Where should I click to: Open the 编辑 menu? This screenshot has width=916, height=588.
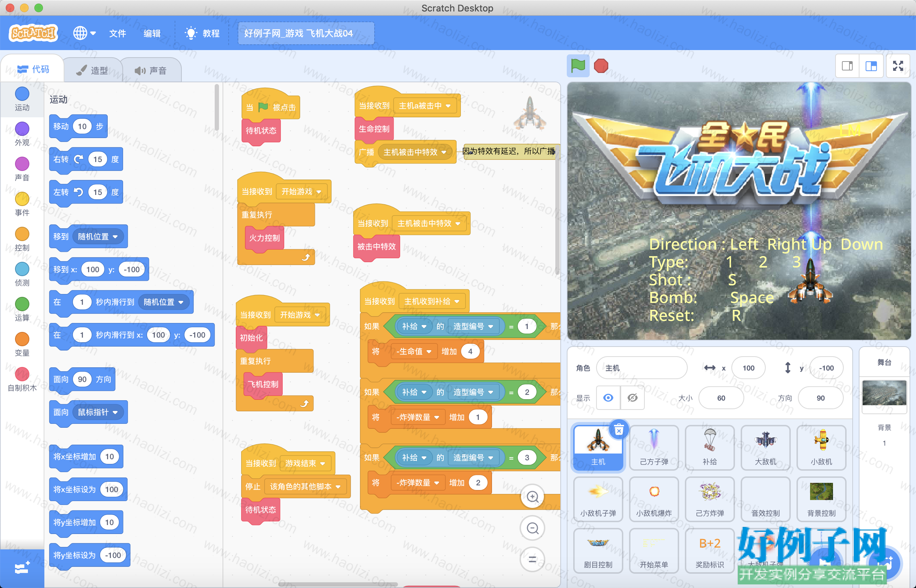[x=152, y=34]
